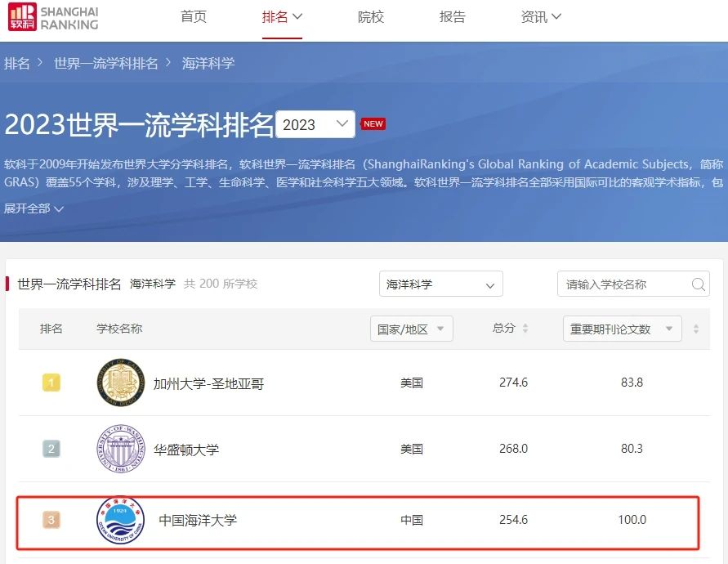Select the total score 274.6
The height and width of the screenshot is (564, 728).
[x=513, y=383]
